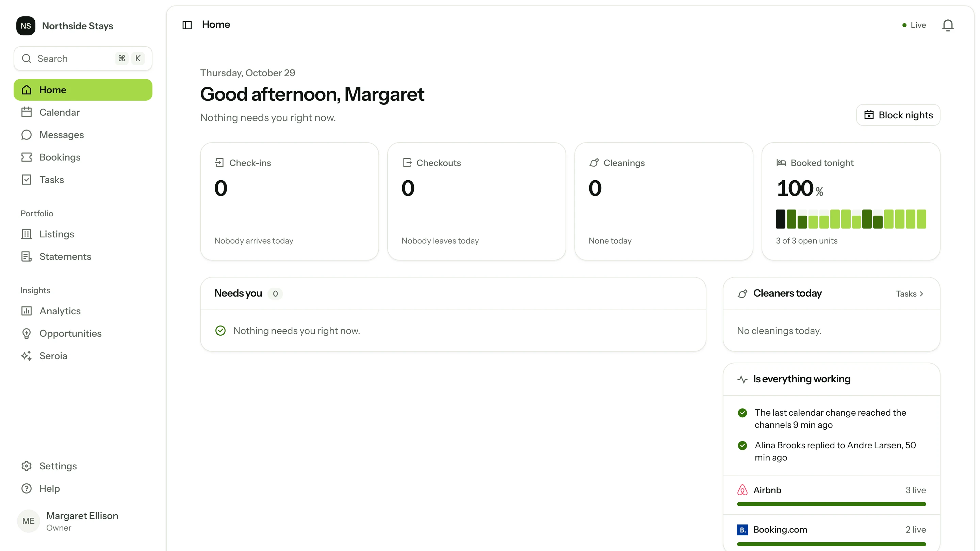Viewport: 980px width, 551px height.
Task: Click the Check-ins arrow icon
Action: (219, 163)
